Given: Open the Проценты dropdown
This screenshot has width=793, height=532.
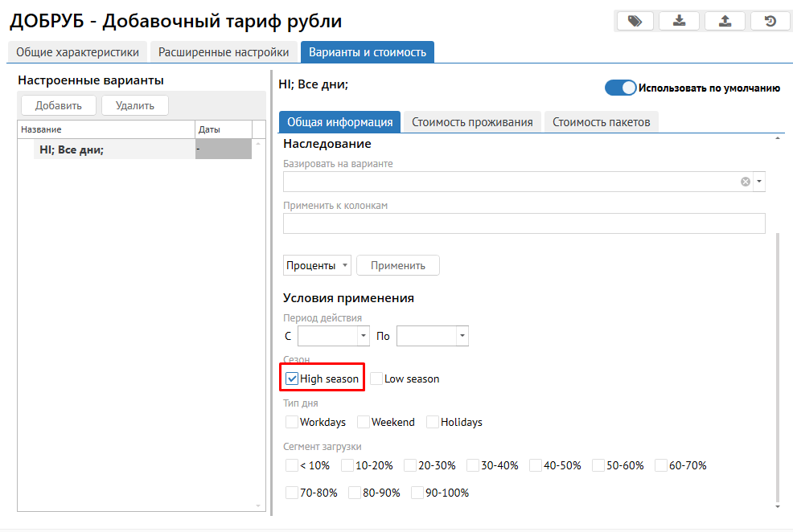Looking at the screenshot, I should point(318,265).
